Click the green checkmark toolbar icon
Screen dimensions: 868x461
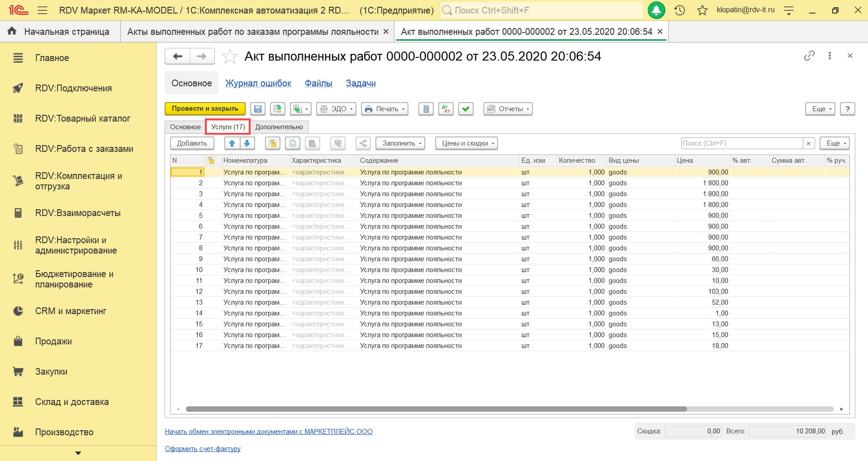pos(465,109)
